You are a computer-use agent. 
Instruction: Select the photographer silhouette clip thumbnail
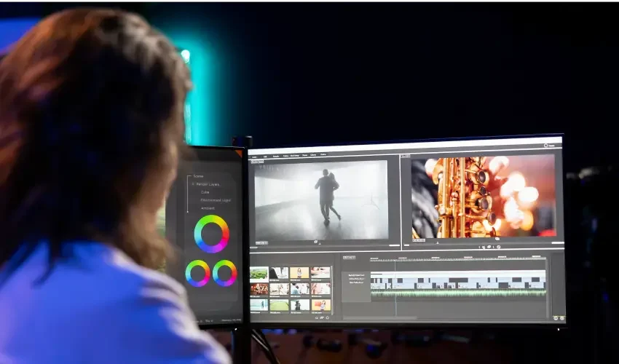[300, 305]
